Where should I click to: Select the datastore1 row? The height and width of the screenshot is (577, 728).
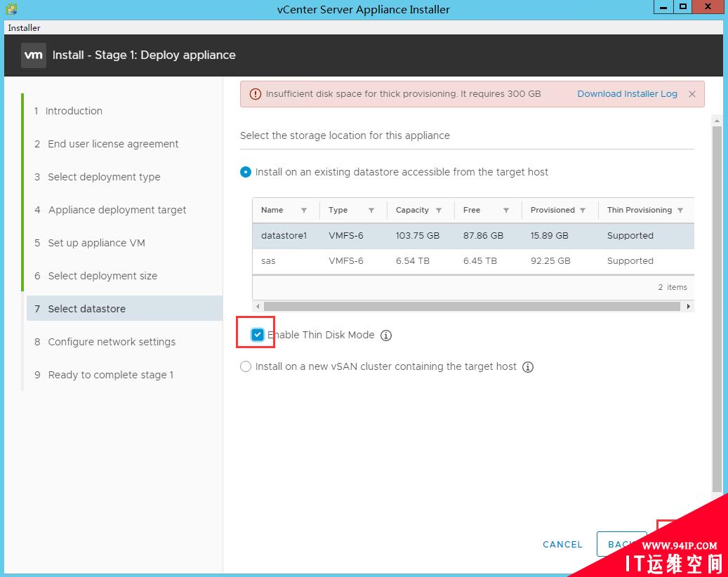pyautogui.click(x=473, y=236)
